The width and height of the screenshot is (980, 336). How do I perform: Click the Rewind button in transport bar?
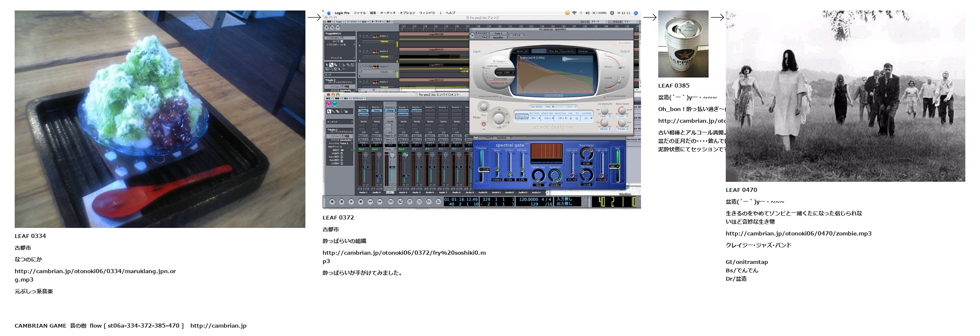coord(370,202)
